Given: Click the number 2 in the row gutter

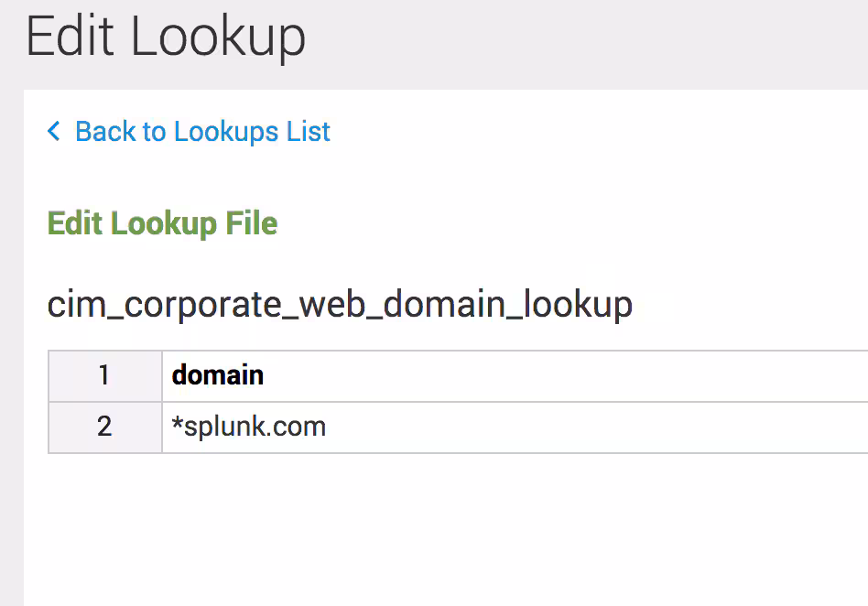Looking at the screenshot, I should (104, 427).
